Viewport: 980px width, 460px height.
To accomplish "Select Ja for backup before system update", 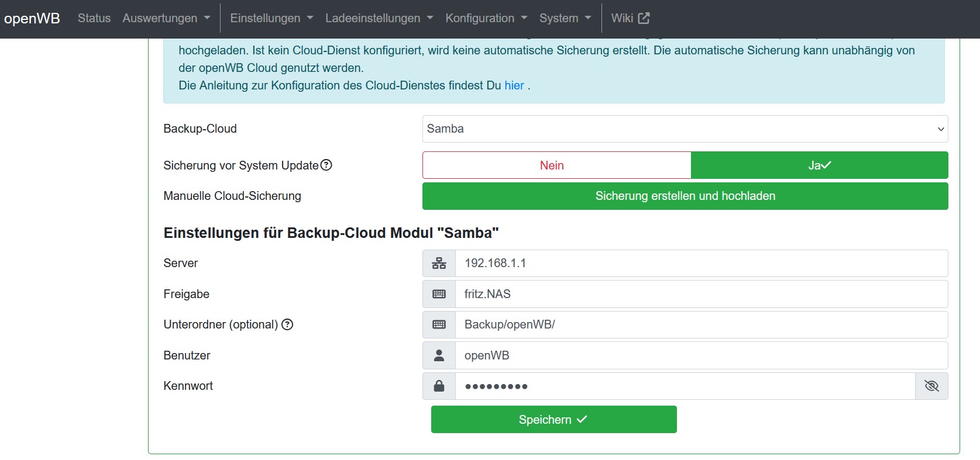I will pos(819,165).
